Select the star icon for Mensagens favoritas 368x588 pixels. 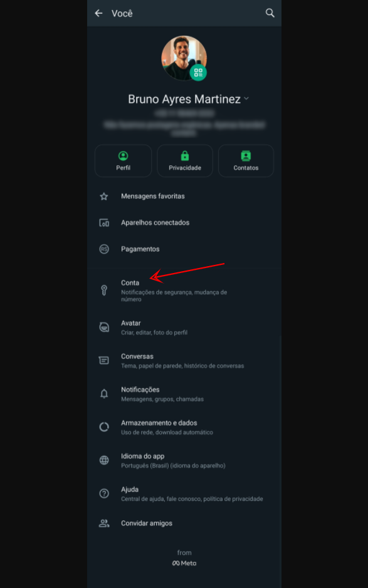click(x=104, y=196)
